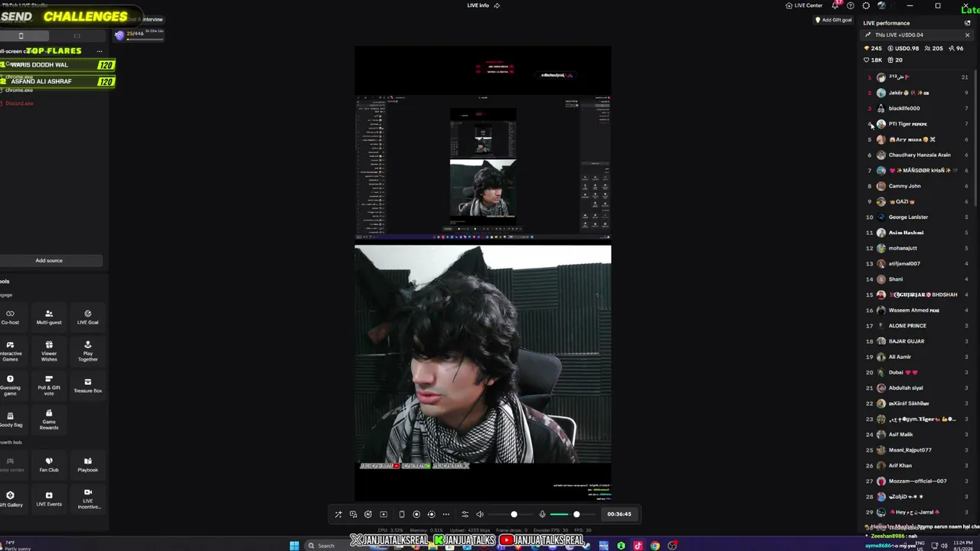
Task: Open the notifications bell
Action: tap(835, 5)
